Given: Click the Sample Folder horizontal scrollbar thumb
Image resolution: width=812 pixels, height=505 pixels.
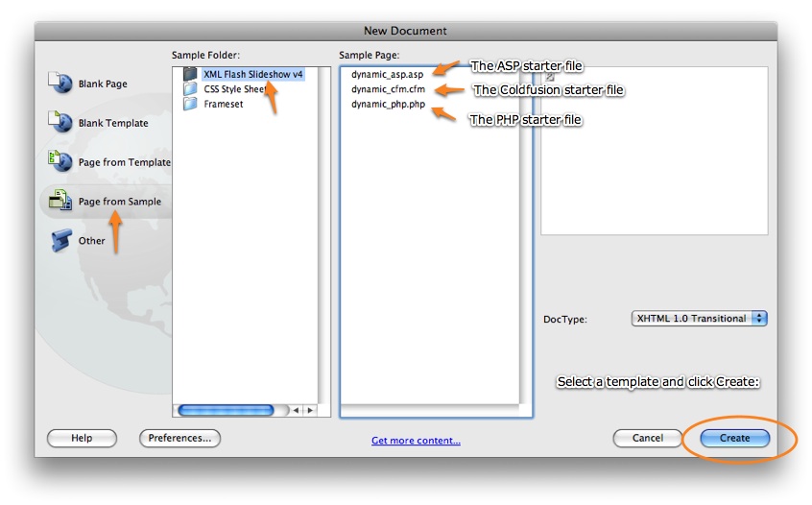Looking at the screenshot, I should tap(226, 410).
